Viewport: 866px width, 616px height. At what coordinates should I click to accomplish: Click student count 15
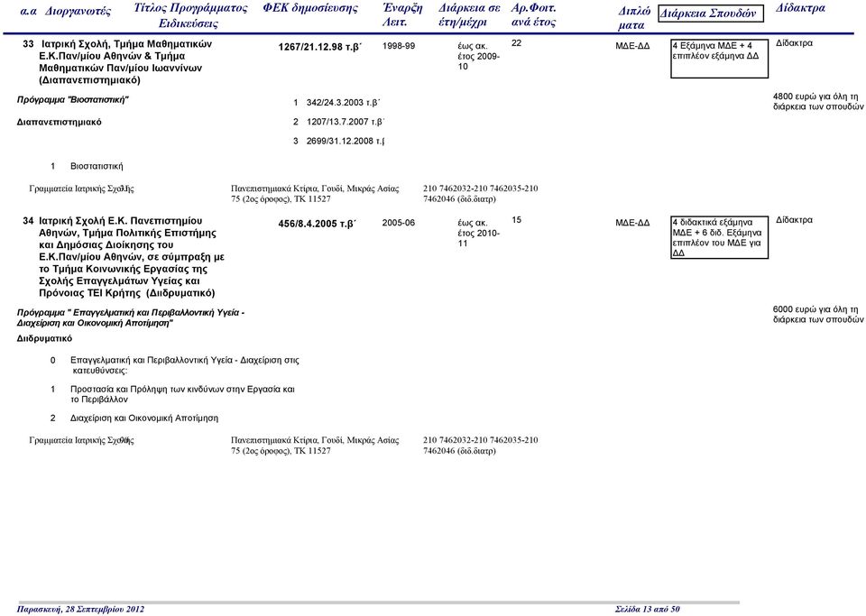516,220
